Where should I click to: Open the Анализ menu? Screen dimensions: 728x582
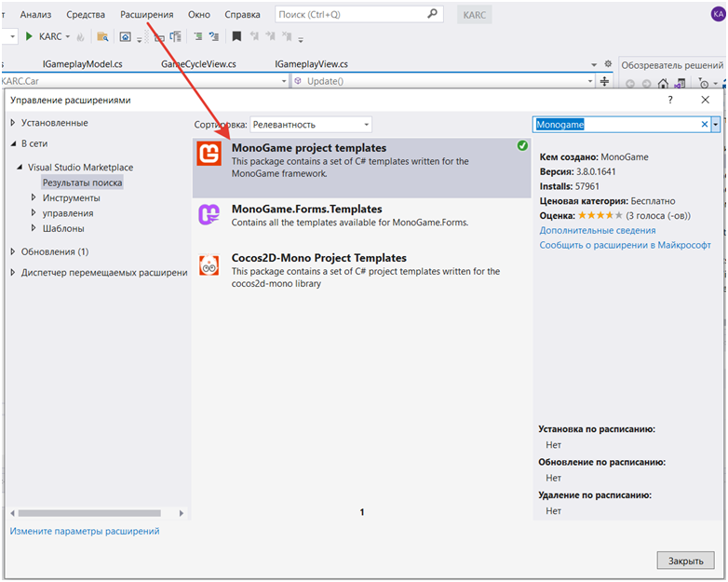tap(35, 14)
